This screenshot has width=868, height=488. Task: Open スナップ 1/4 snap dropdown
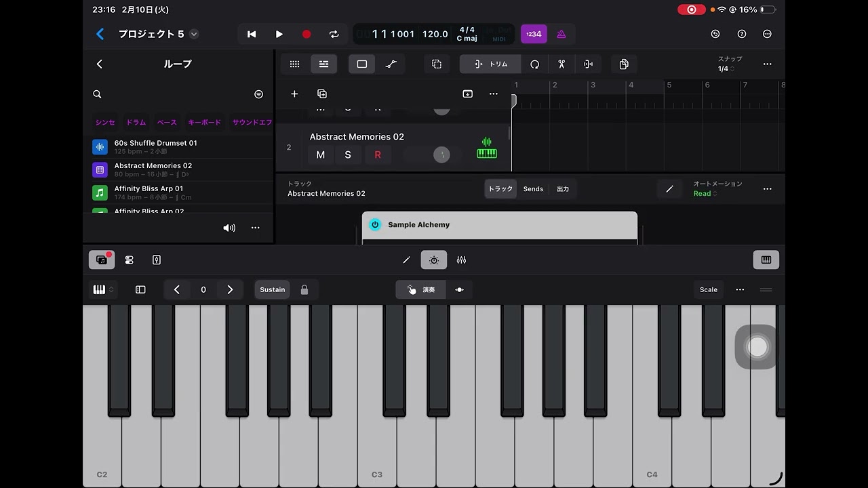[729, 64]
